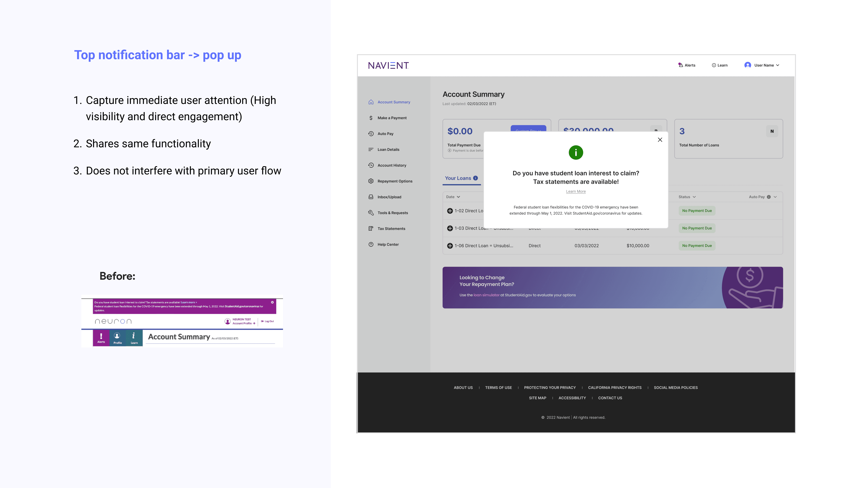
Task: Close the purple notification bar in the Before image
Action: (x=272, y=303)
